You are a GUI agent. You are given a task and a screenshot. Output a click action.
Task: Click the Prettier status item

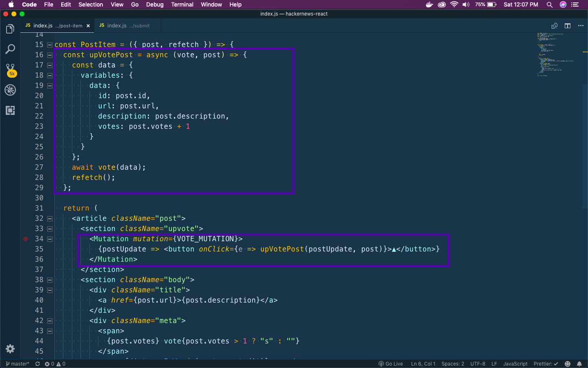[x=546, y=364]
